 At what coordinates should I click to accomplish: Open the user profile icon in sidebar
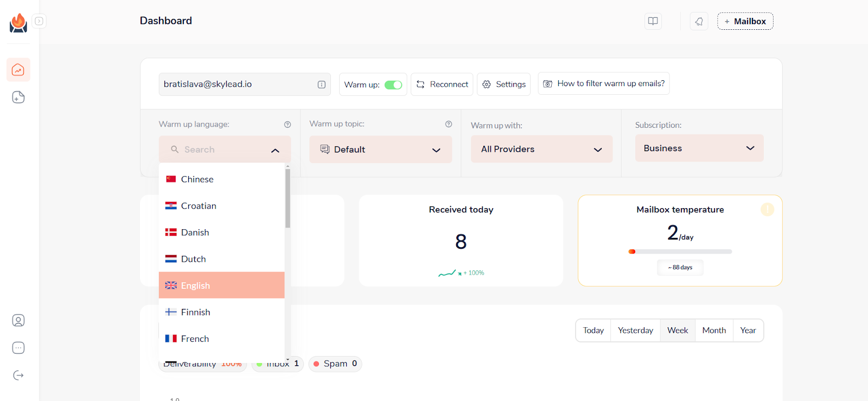coord(18,321)
